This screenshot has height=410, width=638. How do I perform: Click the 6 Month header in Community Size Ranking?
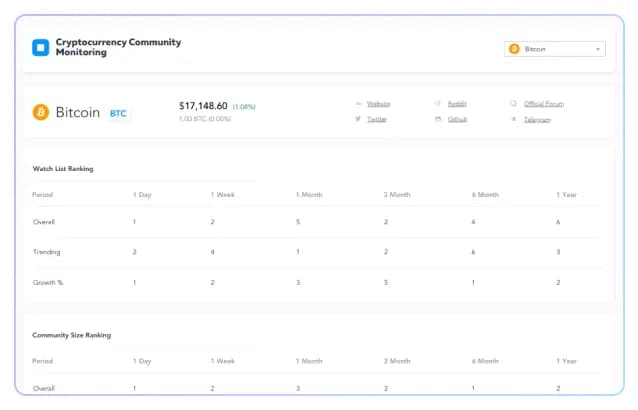click(485, 361)
